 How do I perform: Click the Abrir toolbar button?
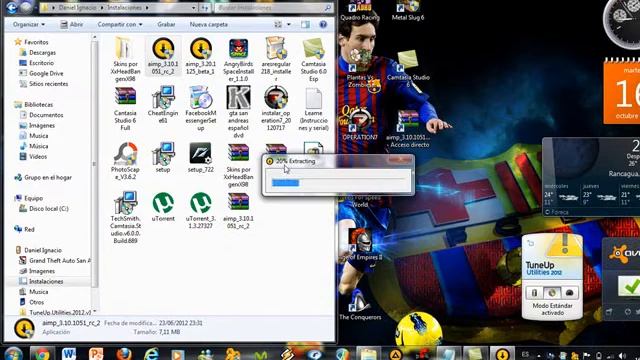[x=71, y=24]
